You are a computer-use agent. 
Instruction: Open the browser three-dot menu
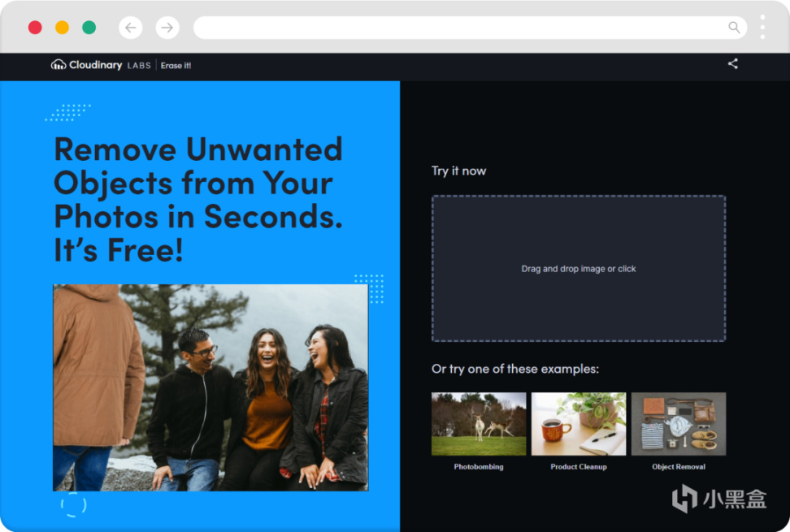coord(762,27)
